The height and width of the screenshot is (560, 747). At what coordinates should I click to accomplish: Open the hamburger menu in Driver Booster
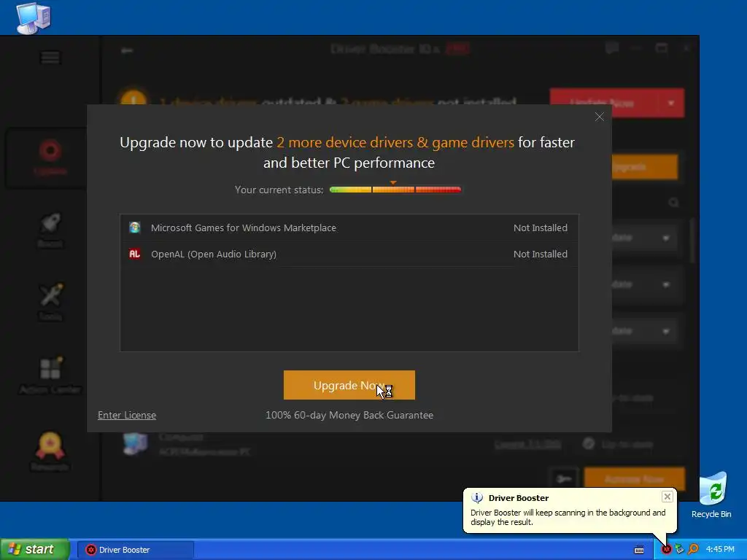[x=50, y=58]
